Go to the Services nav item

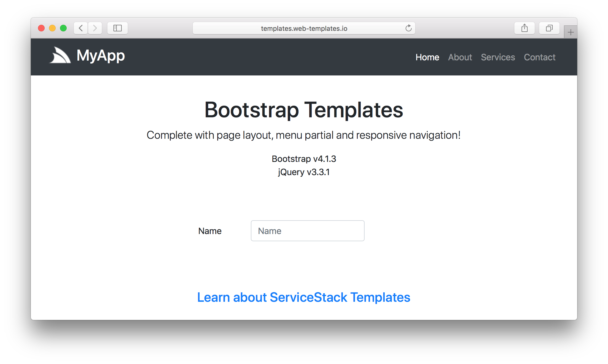498,57
